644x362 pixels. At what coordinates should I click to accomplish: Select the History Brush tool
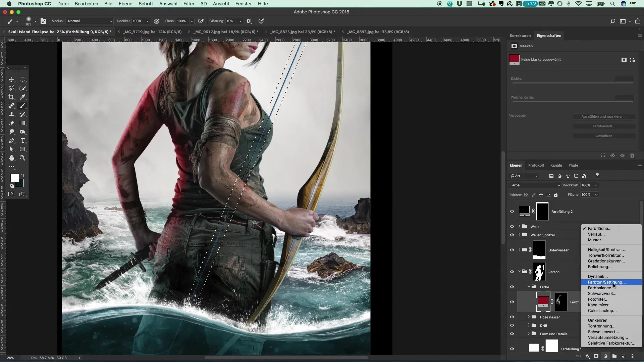pyautogui.click(x=22, y=114)
